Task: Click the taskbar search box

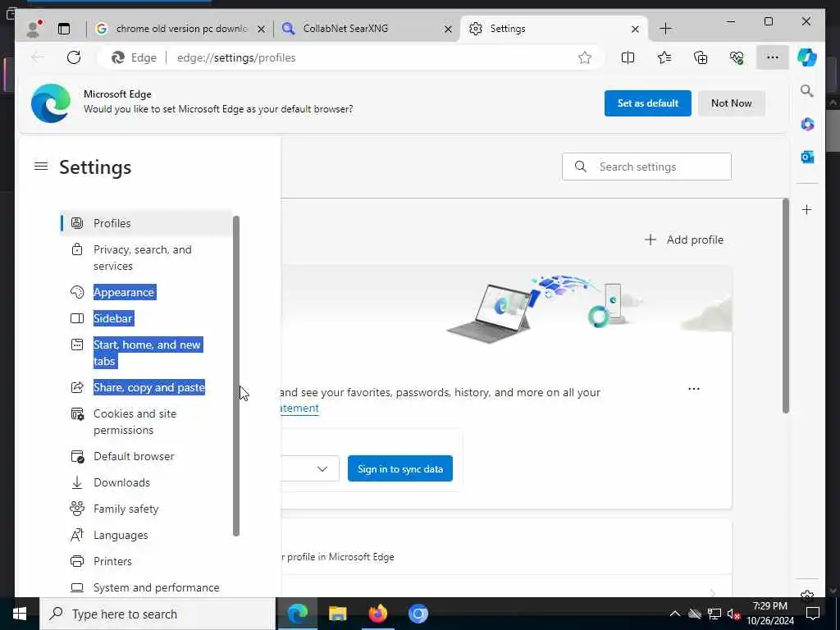Action: 157,614
